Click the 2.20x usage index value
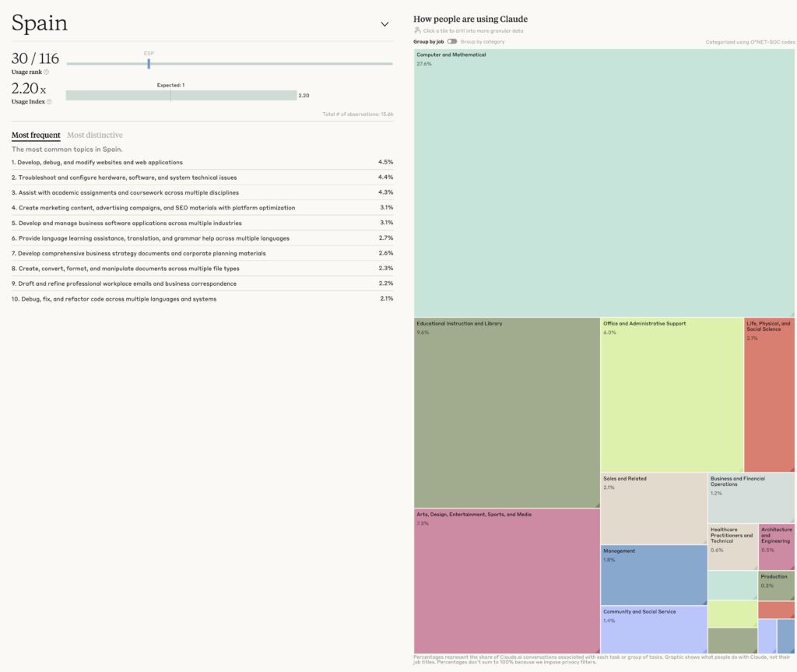 (x=29, y=89)
